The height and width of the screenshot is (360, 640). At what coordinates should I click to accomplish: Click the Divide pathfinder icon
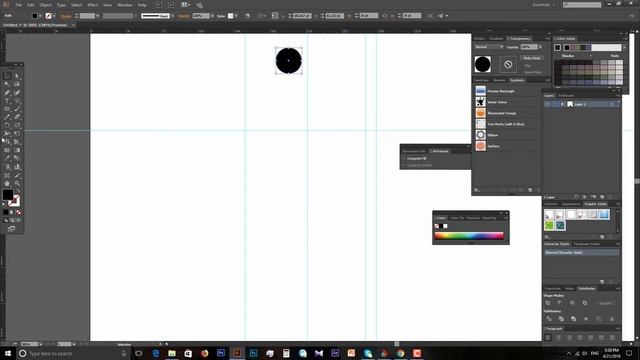[549, 318]
